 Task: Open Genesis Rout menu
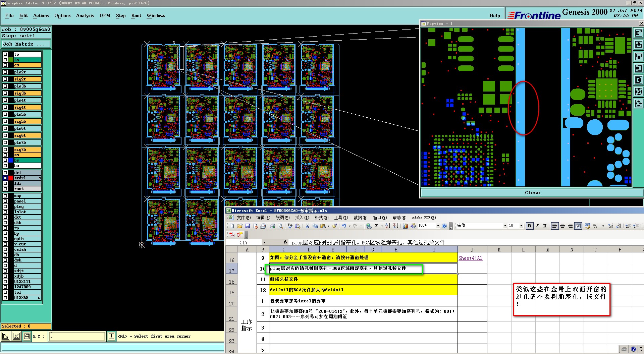click(x=136, y=16)
